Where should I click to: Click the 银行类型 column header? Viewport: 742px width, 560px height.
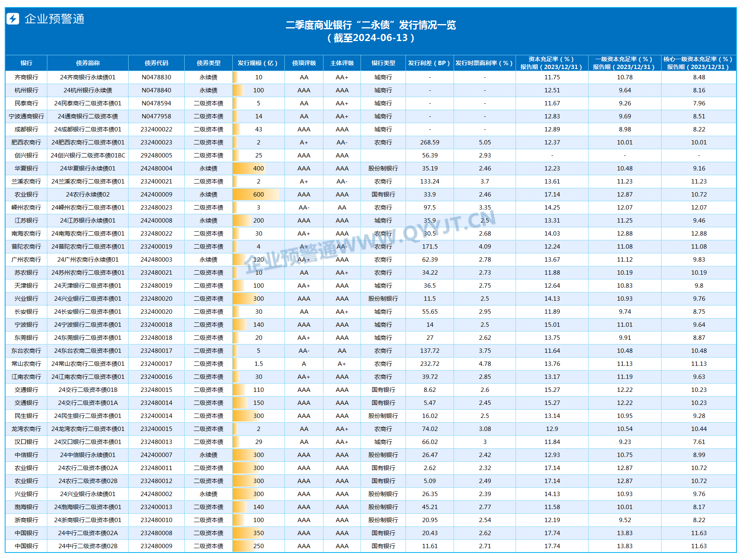coord(383,63)
